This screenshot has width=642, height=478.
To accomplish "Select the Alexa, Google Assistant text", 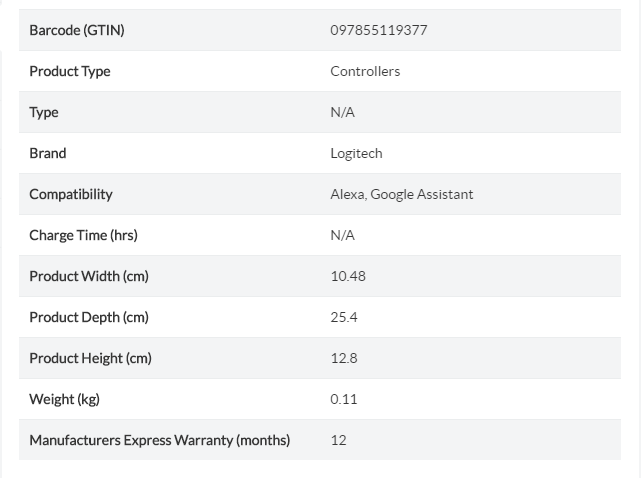I will pyautogui.click(x=401, y=194).
